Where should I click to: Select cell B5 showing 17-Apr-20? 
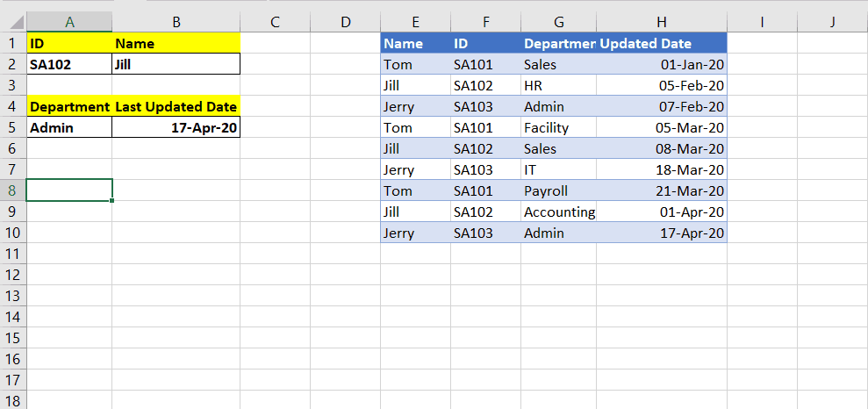(x=176, y=128)
